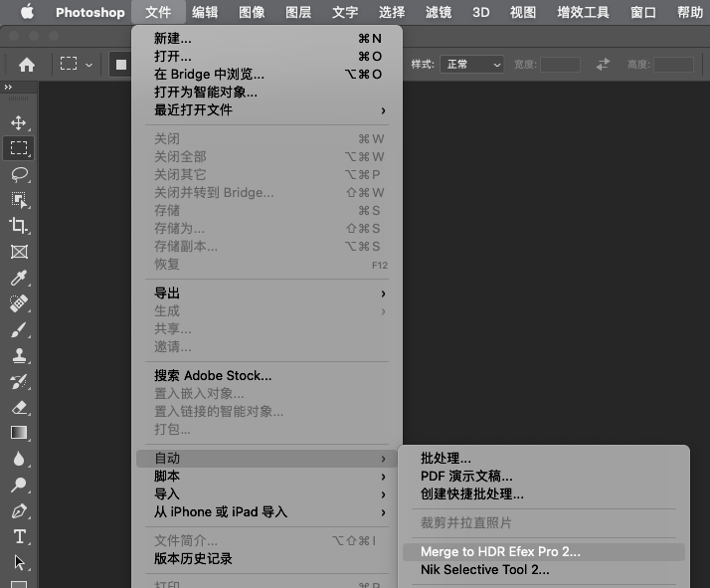Screen dimensions: 710x588
Task: Select the Path Selection tool
Action: [x=19, y=563]
